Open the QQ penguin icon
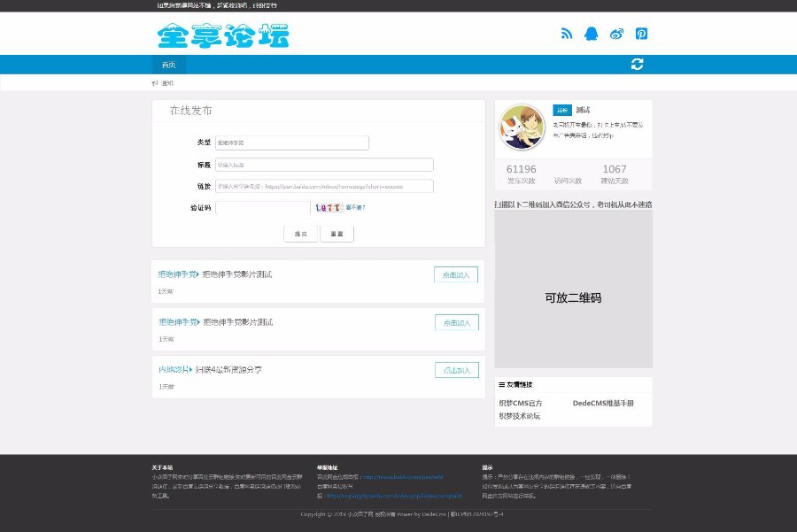This screenshot has width=797, height=532. 592,34
